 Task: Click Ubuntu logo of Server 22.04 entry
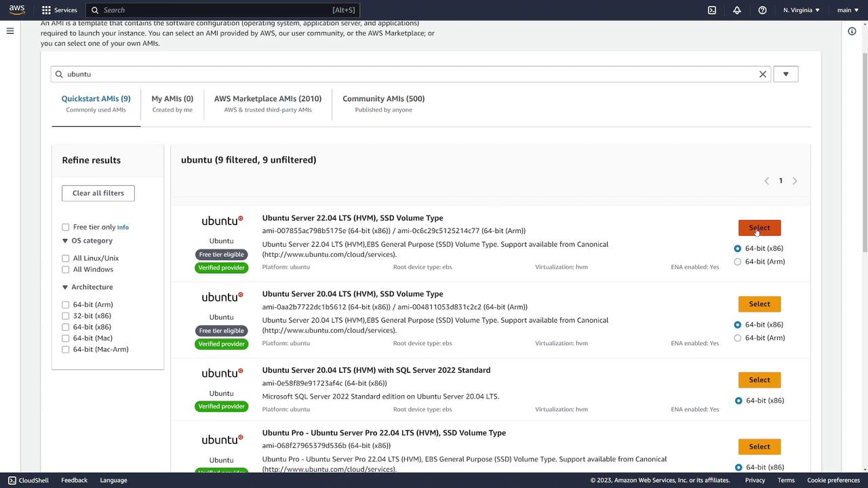(222, 221)
